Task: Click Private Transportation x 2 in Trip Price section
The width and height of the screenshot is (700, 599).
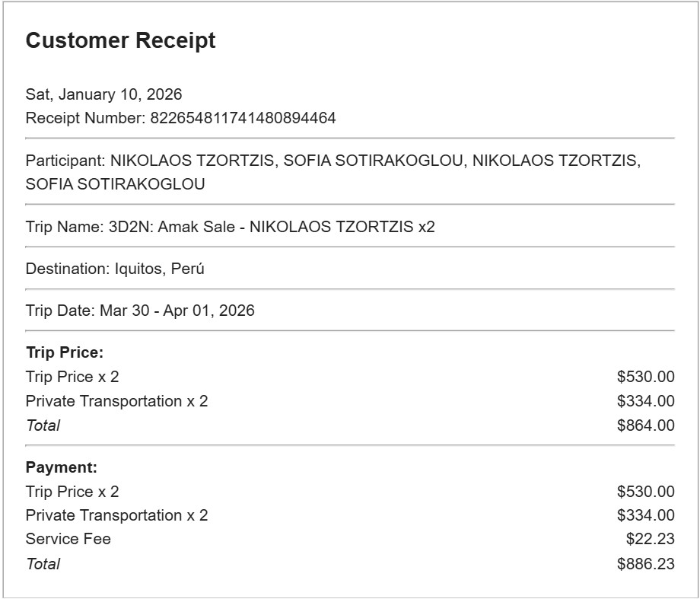Action: coord(116,401)
